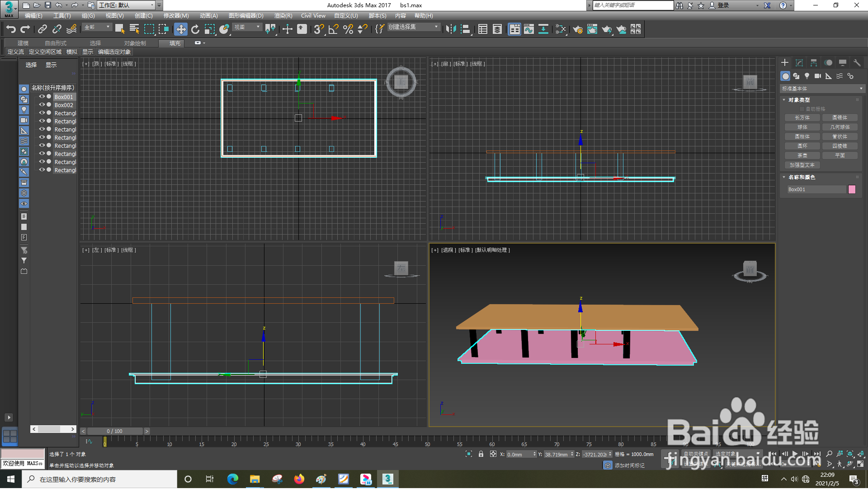This screenshot has height=489, width=868.
Task: Click the 长方体 box button
Action: (x=802, y=118)
